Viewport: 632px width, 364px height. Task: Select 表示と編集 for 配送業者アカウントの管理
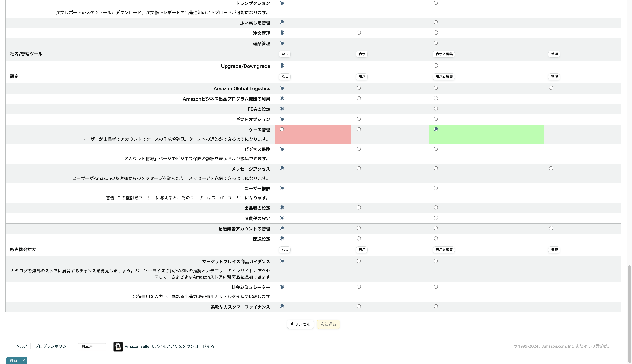coord(436,228)
